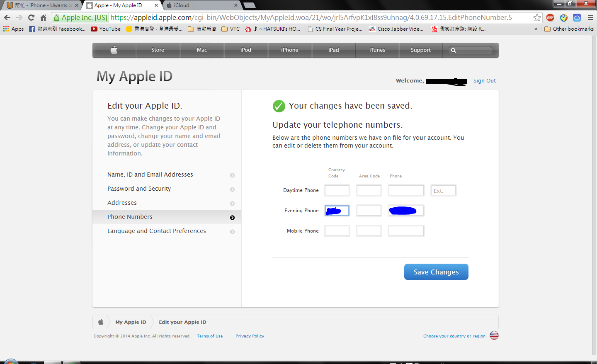Click the US flag region icon

click(x=494, y=335)
